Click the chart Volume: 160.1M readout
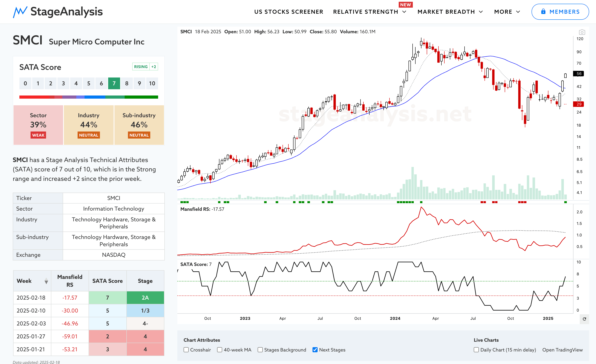Screen dimensions: 596x364 (x=358, y=32)
